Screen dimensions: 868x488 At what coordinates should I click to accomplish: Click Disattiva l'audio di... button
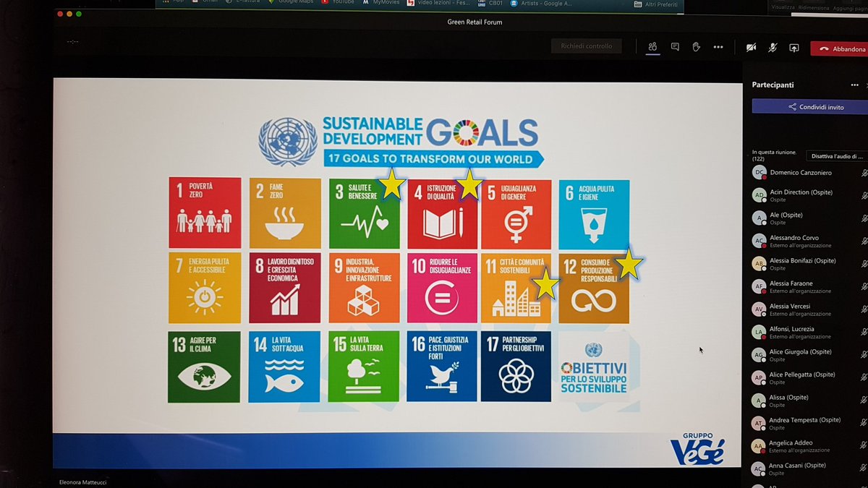pos(836,155)
